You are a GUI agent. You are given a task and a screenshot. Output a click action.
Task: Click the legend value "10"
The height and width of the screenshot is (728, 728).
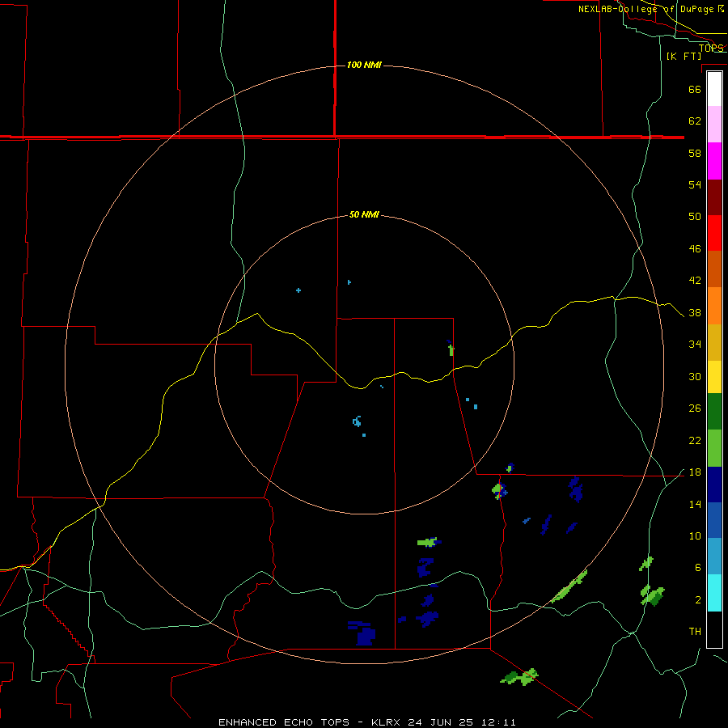point(695,535)
